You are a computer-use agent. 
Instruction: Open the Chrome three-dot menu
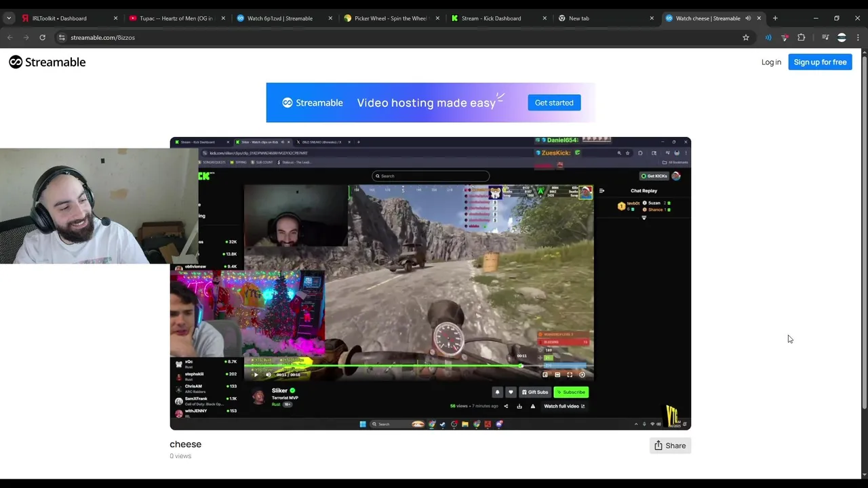[x=858, y=37]
